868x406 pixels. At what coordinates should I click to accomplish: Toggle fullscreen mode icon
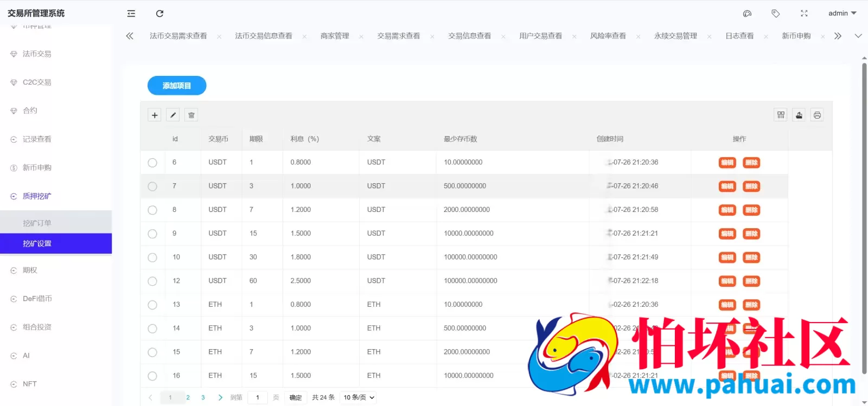click(804, 14)
